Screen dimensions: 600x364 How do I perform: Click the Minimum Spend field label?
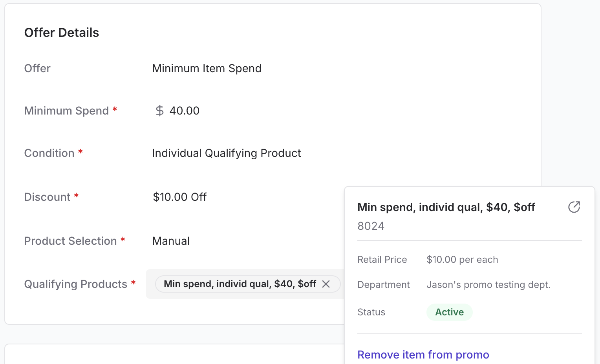pos(66,111)
